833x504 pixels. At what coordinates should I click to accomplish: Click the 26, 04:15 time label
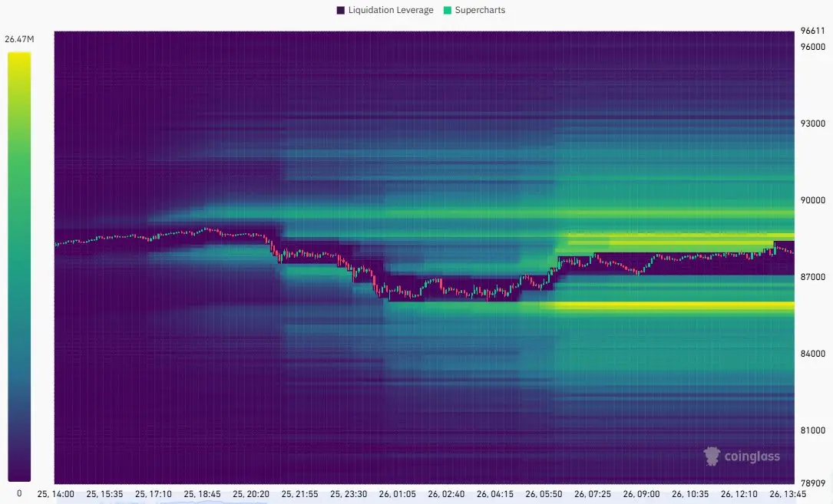coord(495,494)
